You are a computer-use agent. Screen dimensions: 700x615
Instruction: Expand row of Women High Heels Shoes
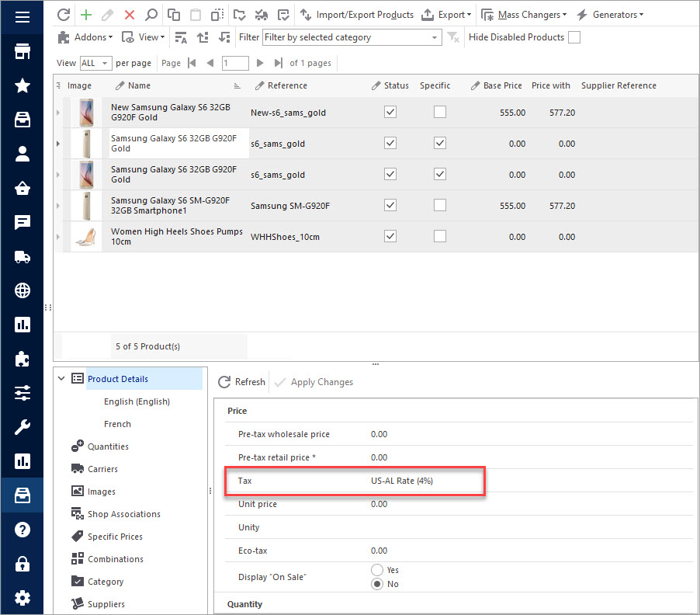pos(58,237)
